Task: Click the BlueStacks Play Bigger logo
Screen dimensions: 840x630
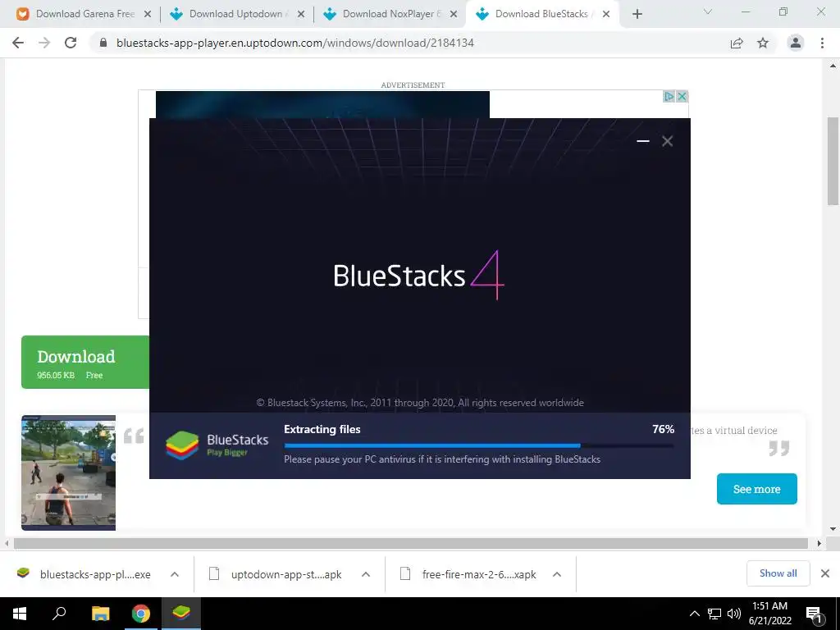Action: point(217,445)
